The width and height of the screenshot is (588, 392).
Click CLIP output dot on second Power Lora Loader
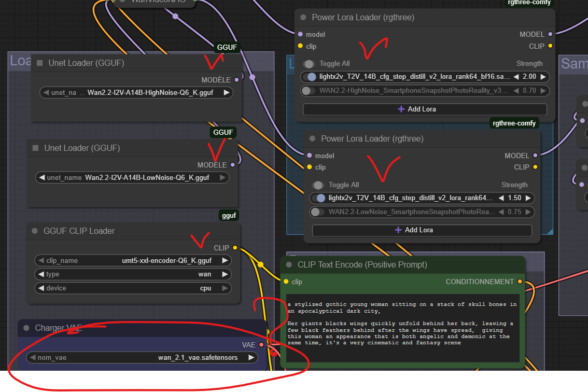pyautogui.click(x=535, y=167)
